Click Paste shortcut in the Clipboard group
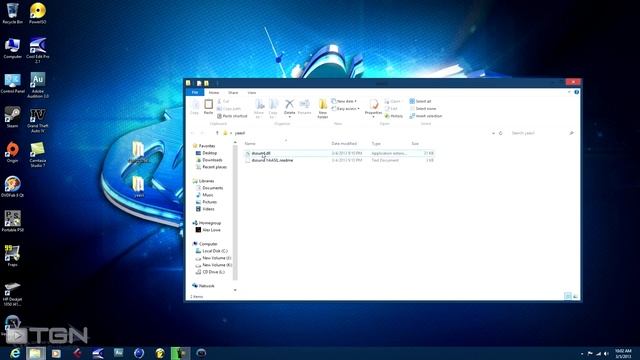The image size is (640, 360). point(232,116)
